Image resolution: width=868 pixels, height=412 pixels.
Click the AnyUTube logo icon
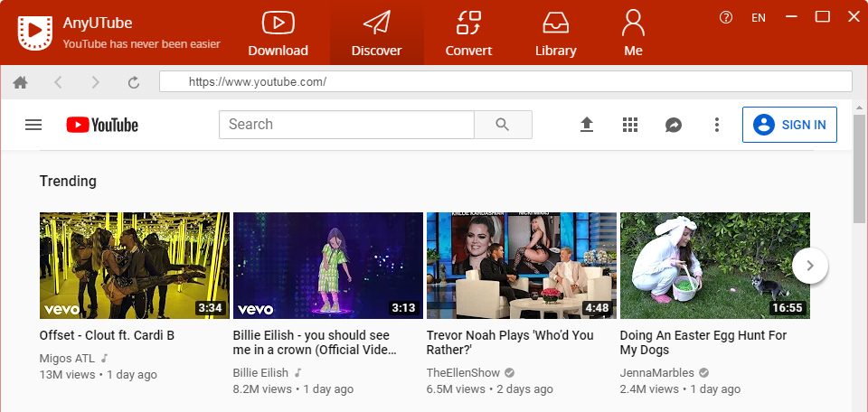coord(35,33)
